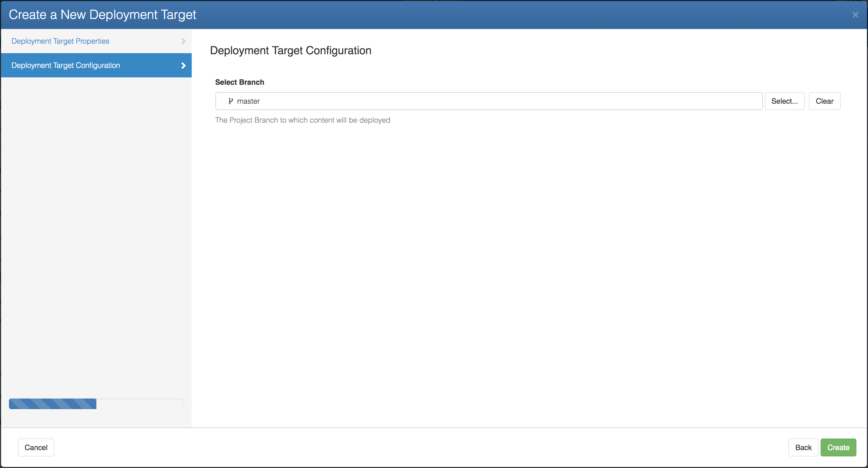Click the Select Branch field label
This screenshot has height=468, width=868.
tap(240, 82)
